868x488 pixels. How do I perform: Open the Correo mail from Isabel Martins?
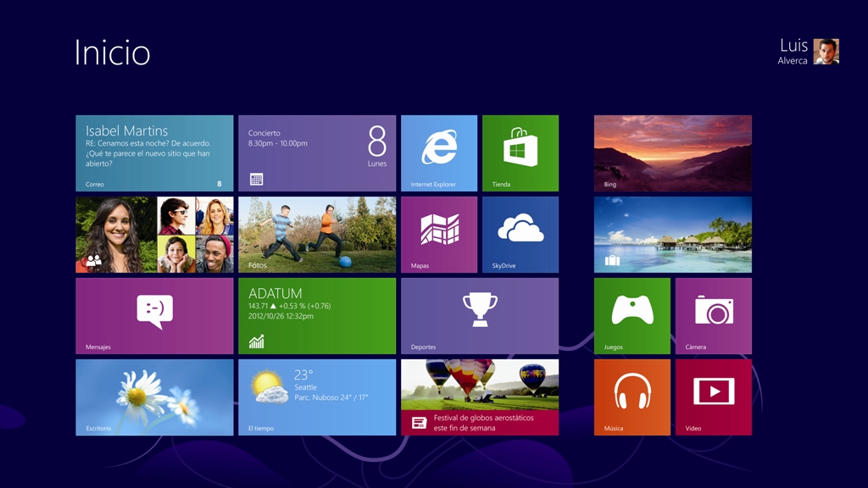pyautogui.click(x=154, y=152)
